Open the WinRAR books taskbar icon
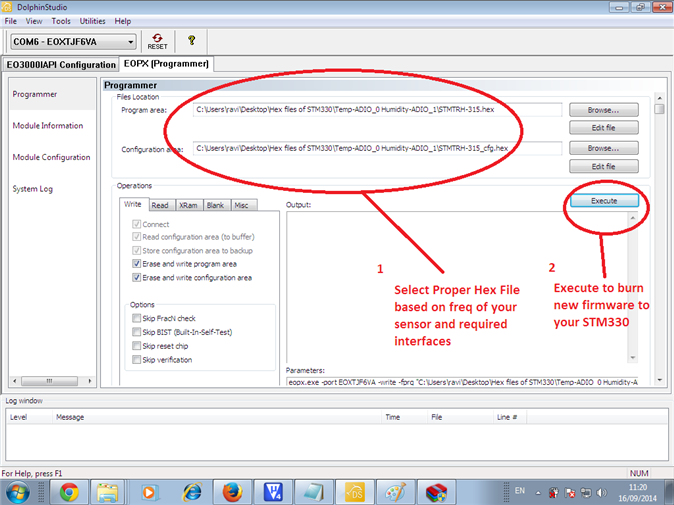This screenshot has width=674, height=505. point(436,493)
